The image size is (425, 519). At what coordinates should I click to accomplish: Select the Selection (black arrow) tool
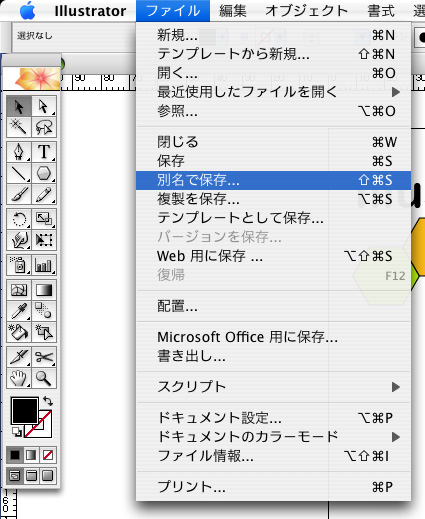[x=19, y=106]
